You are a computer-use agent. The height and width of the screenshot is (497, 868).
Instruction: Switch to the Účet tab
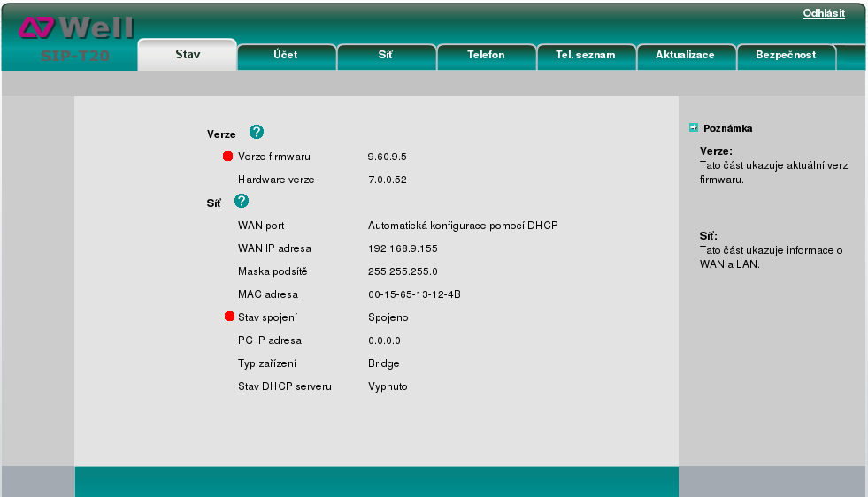click(286, 55)
